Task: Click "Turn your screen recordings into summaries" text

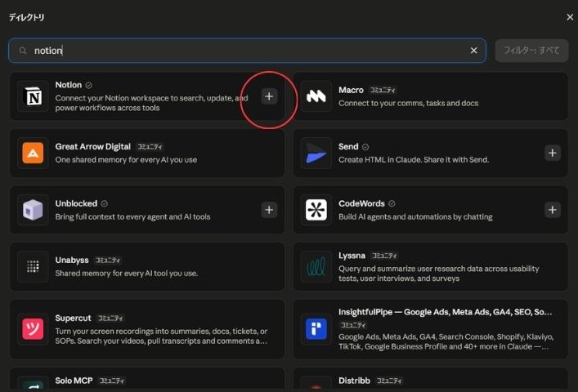Action: point(161,336)
